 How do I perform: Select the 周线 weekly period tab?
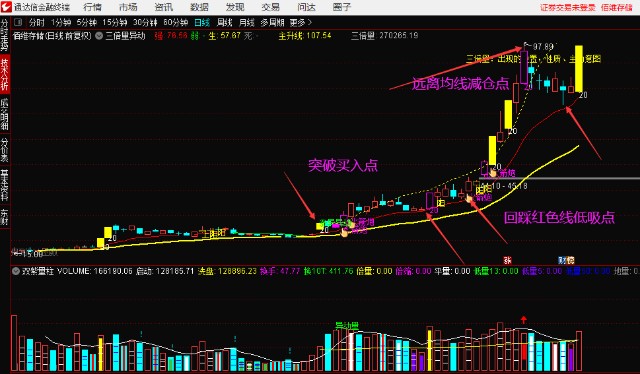click(224, 22)
